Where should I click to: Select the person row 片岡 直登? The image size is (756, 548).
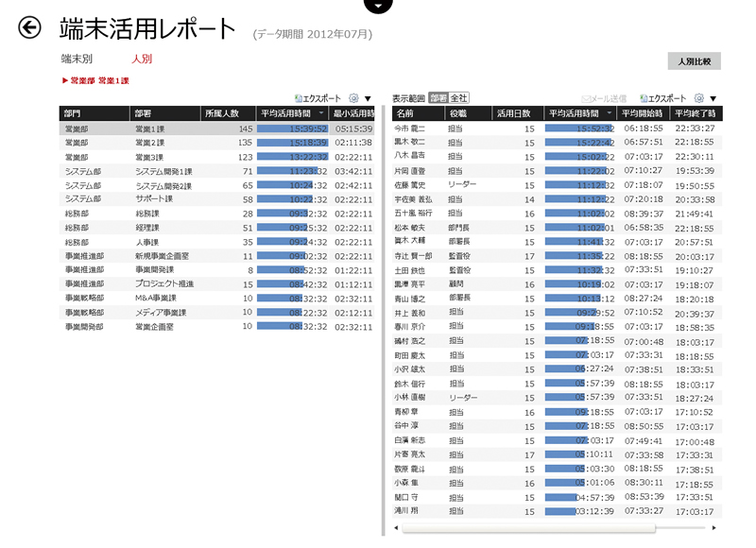[558, 171]
